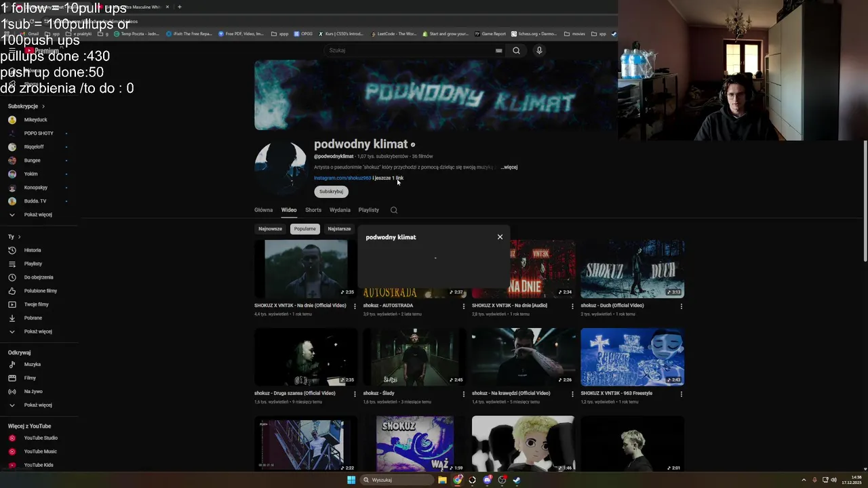Select the Najstarsze sort chip
The width and height of the screenshot is (868, 488).
pos(339,229)
